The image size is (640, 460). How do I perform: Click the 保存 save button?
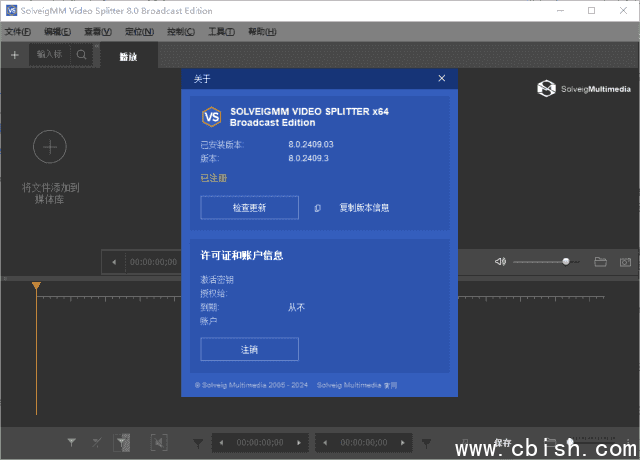click(502, 442)
